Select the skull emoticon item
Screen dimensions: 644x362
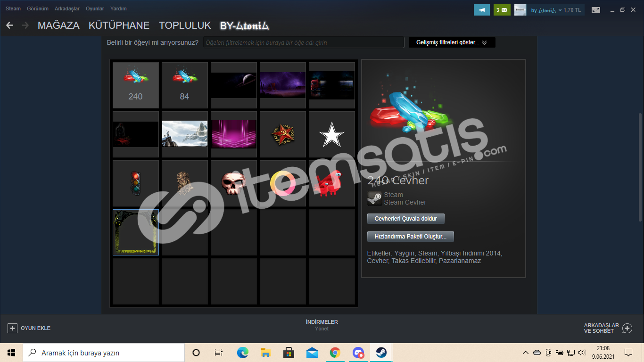(x=234, y=183)
